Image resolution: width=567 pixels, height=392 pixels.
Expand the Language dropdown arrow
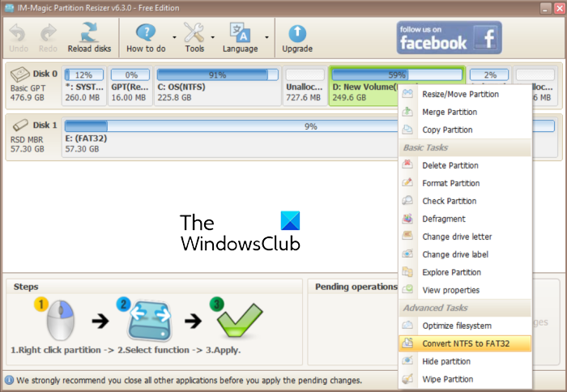tap(266, 37)
